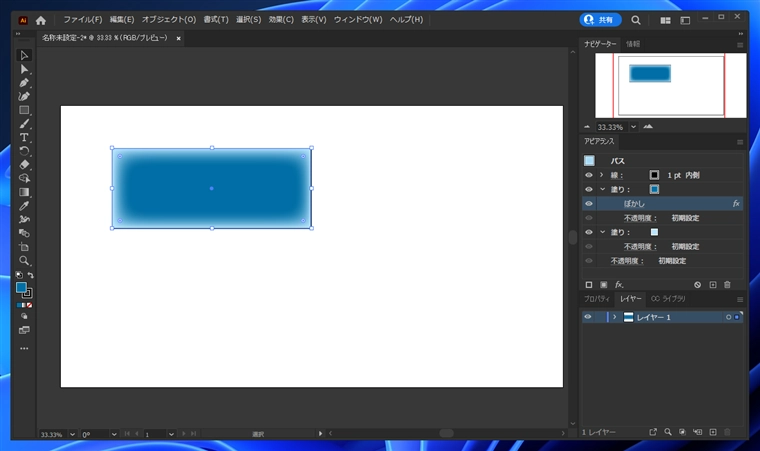Open the search magnifier in title bar
The image size is (760, 451).
point(635,20)
